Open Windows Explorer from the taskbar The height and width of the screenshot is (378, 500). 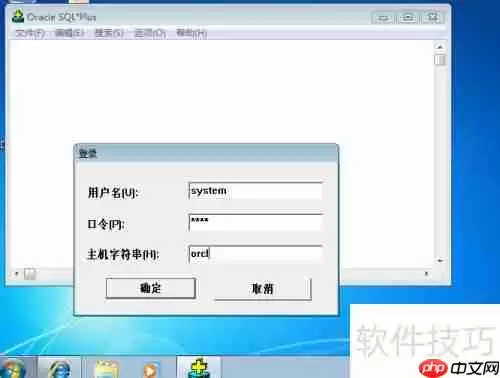click(106, 369)
